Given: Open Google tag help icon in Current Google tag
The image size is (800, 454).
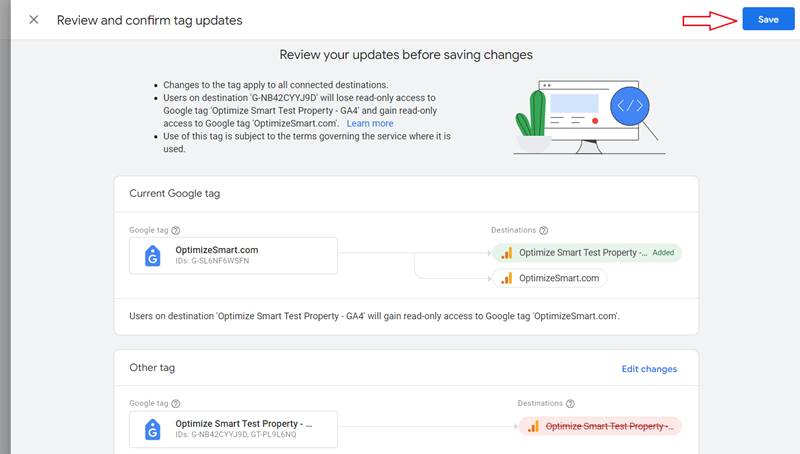Looking at the screenshot, I should click(x=176, y=231).
